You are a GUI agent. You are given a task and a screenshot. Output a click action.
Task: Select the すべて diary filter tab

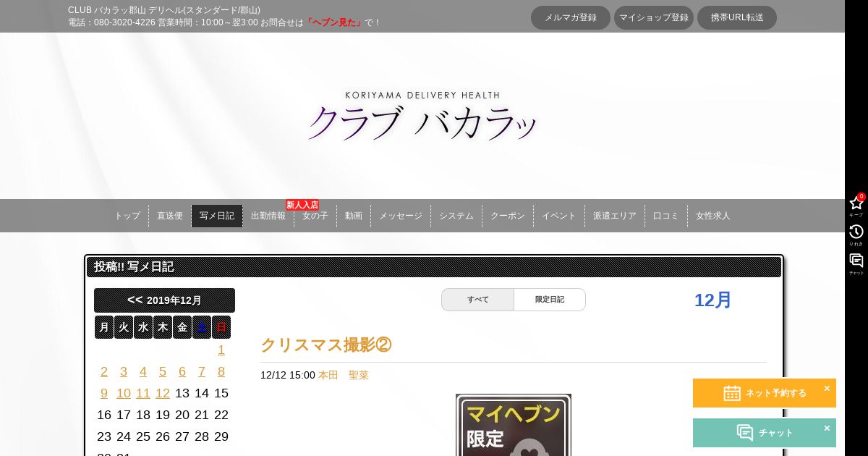[477, 300]
